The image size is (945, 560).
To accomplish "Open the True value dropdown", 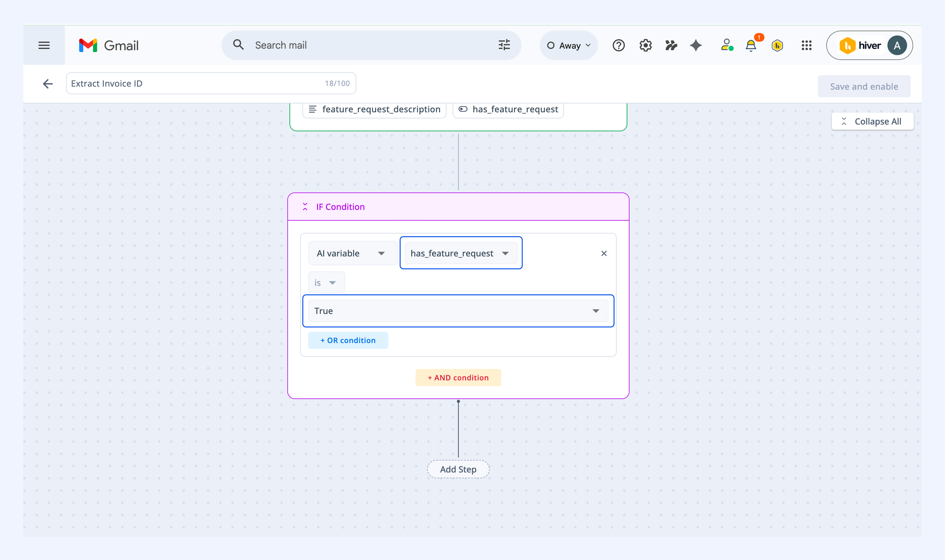I will (458, 311).
